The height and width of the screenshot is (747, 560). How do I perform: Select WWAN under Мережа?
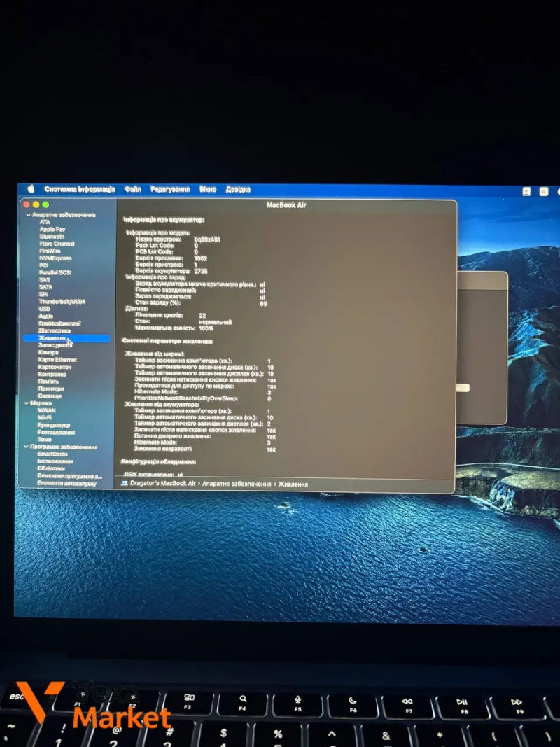click(47, 410)
